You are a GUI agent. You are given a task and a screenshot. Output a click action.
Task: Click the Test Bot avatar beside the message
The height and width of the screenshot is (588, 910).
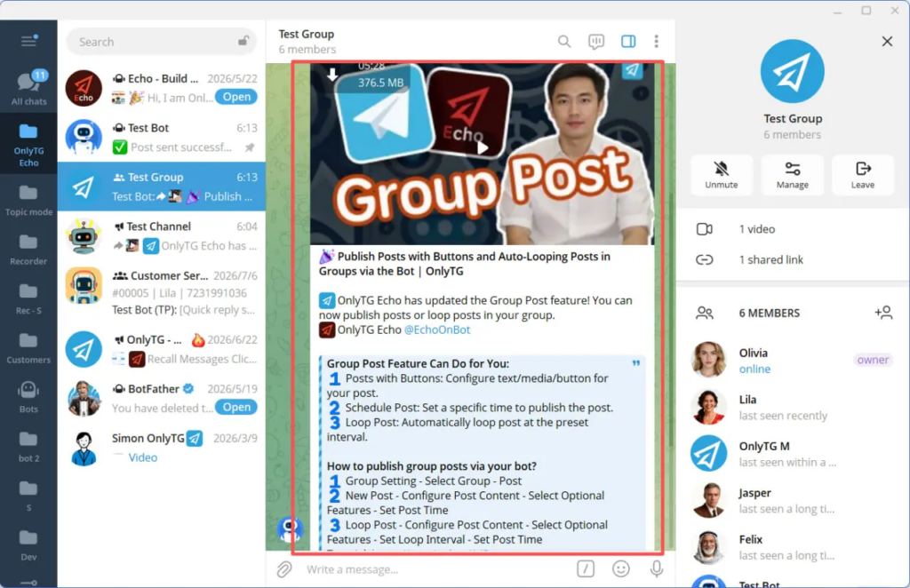[290, 528]
